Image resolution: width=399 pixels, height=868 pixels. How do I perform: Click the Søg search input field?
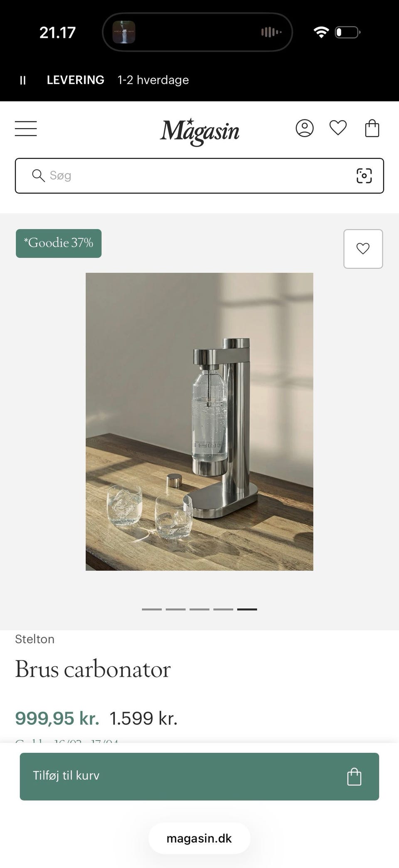coord(199,176)
